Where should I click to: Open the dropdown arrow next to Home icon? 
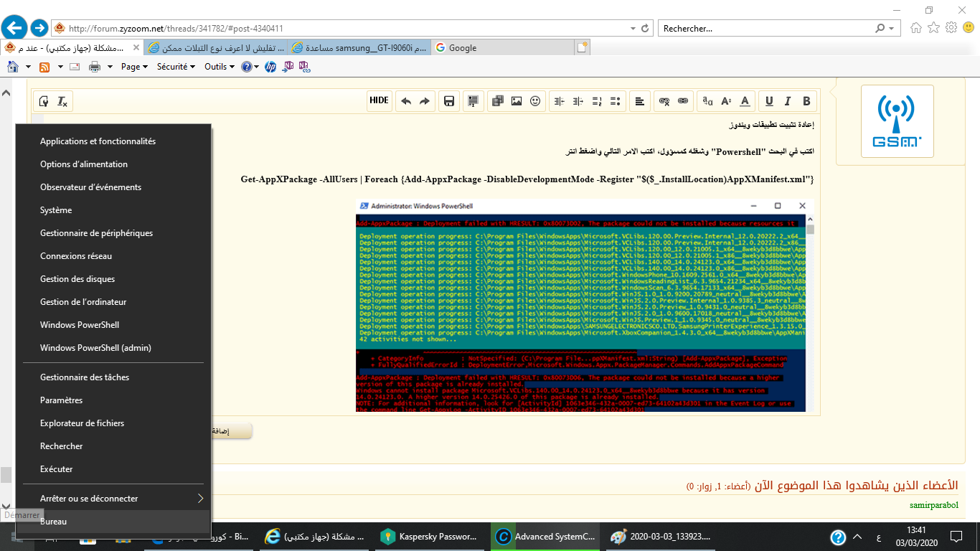point(28,67)
